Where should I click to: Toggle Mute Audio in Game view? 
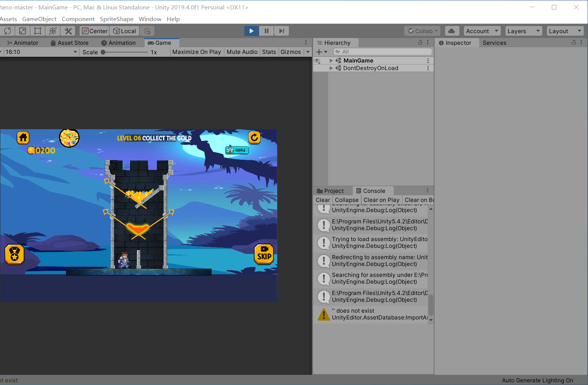[242, 52]
